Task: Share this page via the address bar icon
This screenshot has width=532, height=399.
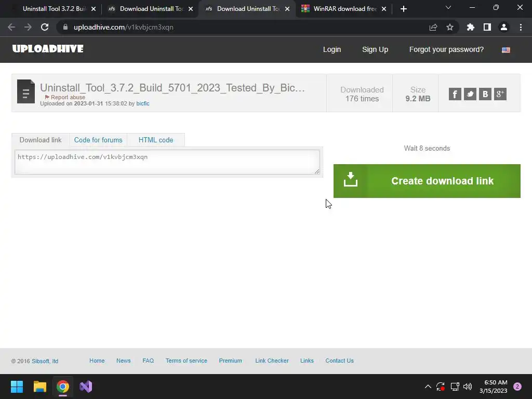Action: pos(433,27)
